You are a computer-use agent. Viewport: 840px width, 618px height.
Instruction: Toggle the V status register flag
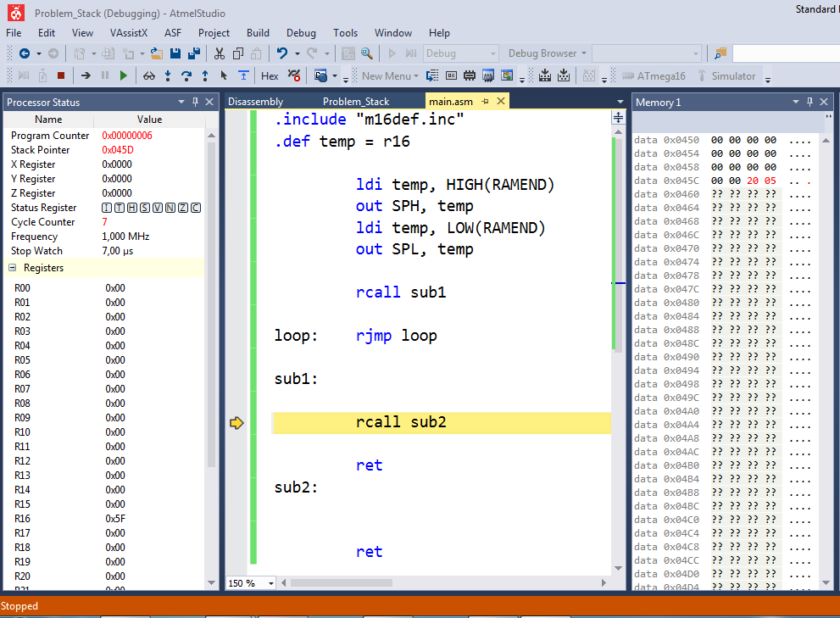tap(158, 208)
